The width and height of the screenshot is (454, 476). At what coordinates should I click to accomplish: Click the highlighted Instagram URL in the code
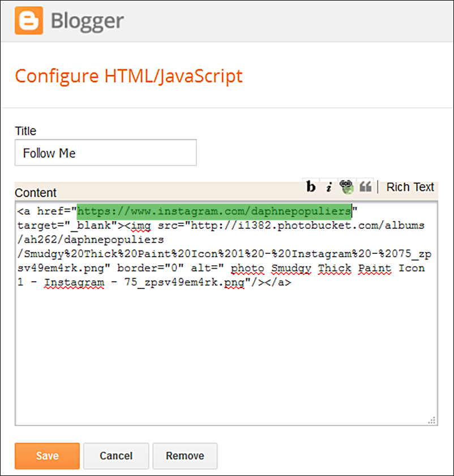click(214, 211)
